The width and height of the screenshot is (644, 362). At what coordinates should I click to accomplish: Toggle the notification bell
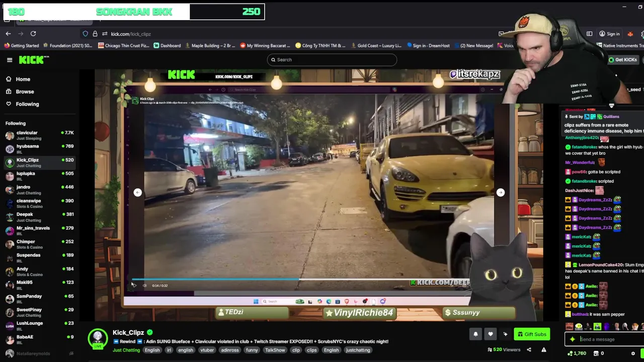click(x=475, y=334)
